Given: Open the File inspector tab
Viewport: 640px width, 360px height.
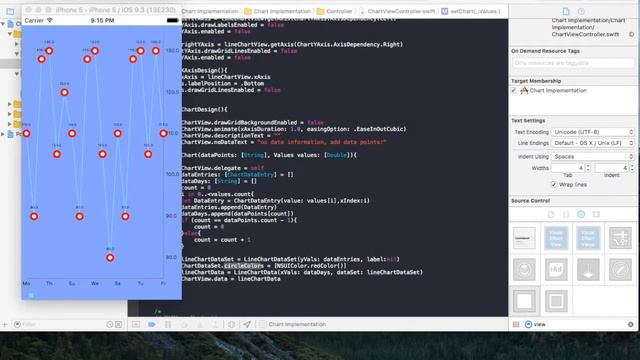Looking at the screenshot, I should pyautogui.click(x=566, y=11).
